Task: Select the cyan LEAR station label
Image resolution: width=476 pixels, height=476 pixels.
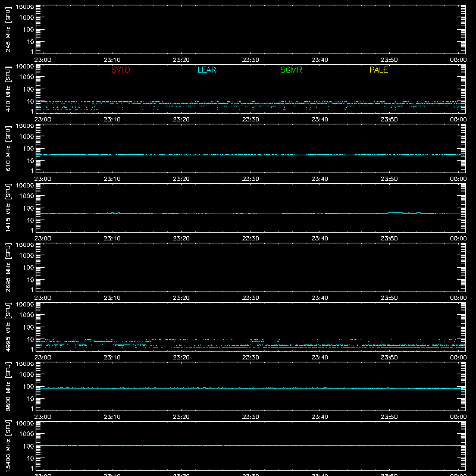Action: coord(206,70)
